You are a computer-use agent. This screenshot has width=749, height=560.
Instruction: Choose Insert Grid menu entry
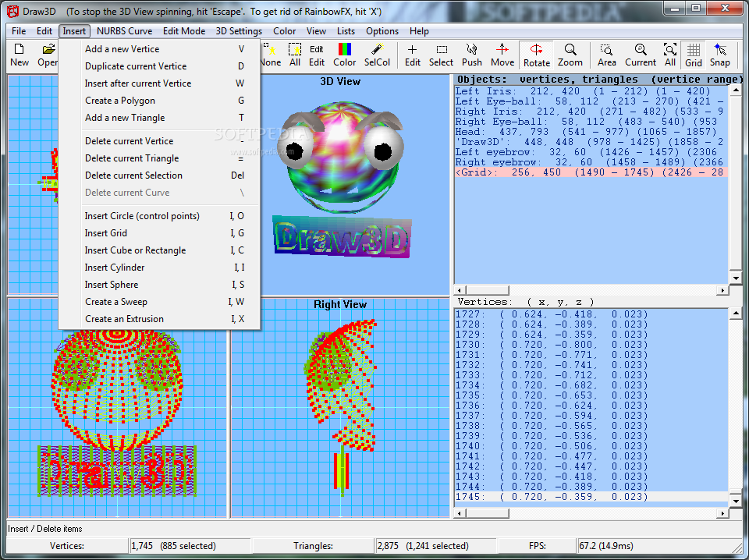click(159, 233)
